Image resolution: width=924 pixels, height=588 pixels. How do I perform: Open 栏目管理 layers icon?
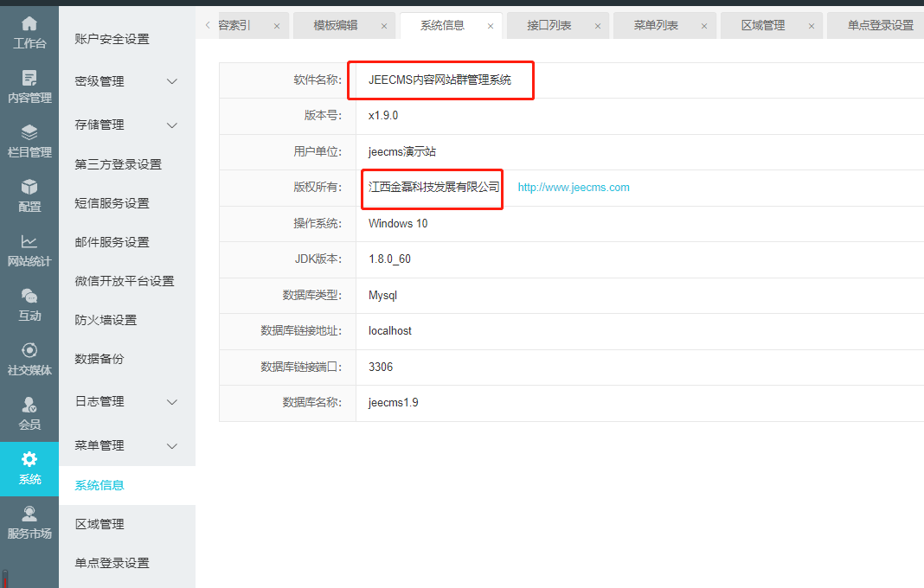[29, 132]
